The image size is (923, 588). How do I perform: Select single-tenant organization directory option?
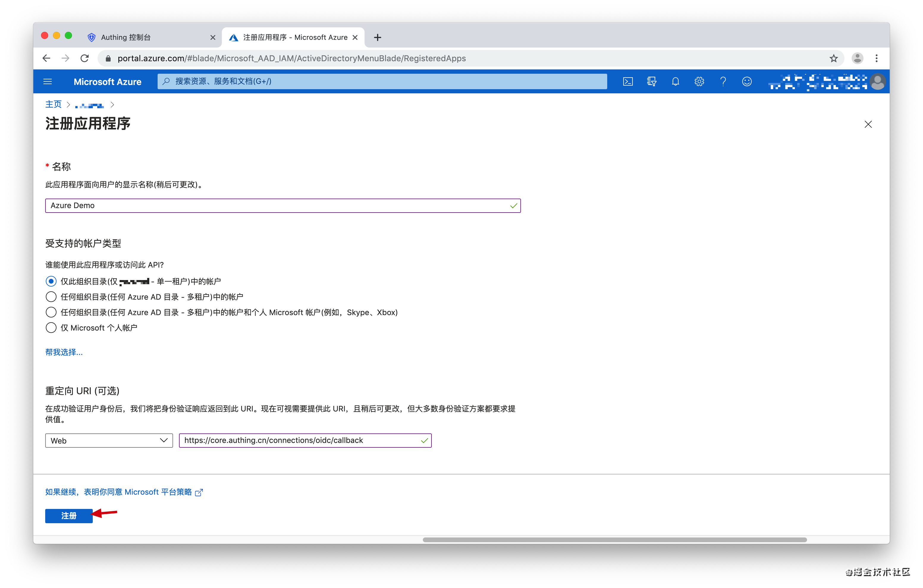[x=51, y=281]
